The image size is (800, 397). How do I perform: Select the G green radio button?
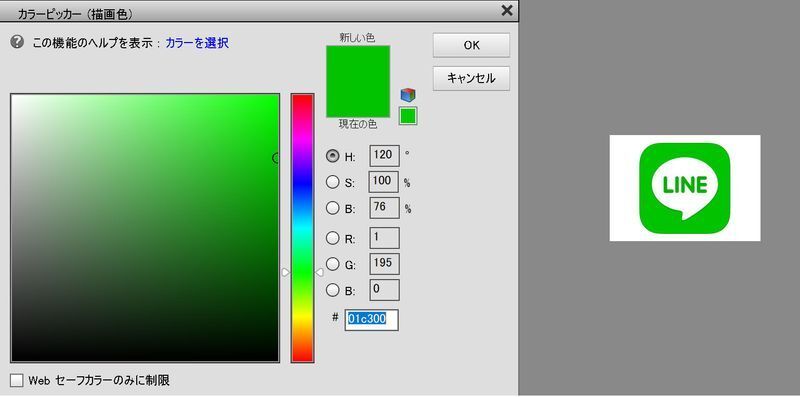[333, 264]
